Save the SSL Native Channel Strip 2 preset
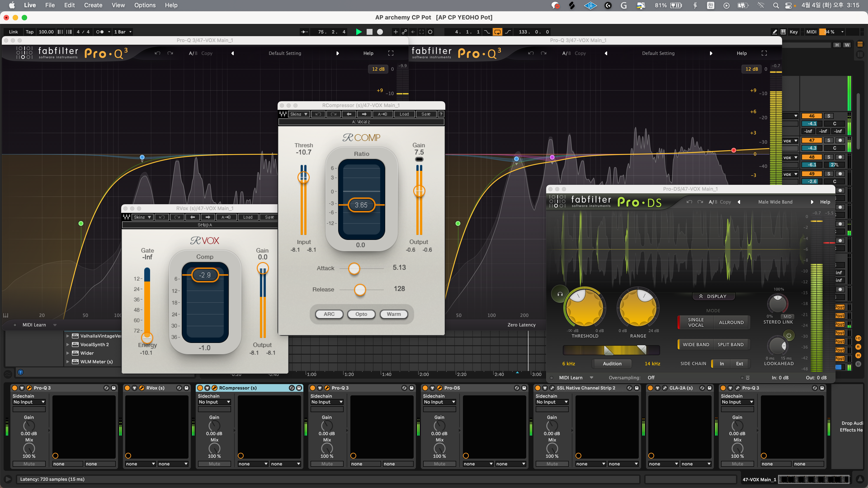The width and height of the screenshot is (868, 488). click(637, 388)
